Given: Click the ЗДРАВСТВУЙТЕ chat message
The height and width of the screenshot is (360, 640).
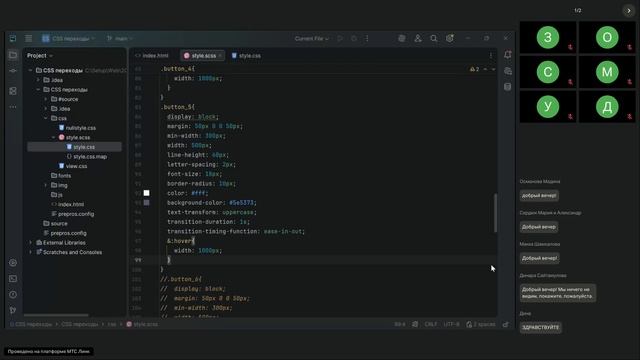Looking at the screenshot, I should (540, 327).
